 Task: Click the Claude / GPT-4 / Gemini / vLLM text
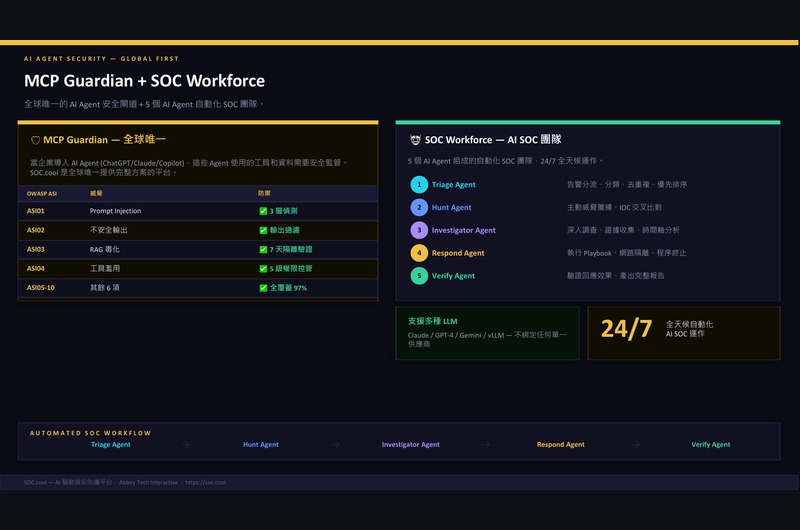point(487,339)
